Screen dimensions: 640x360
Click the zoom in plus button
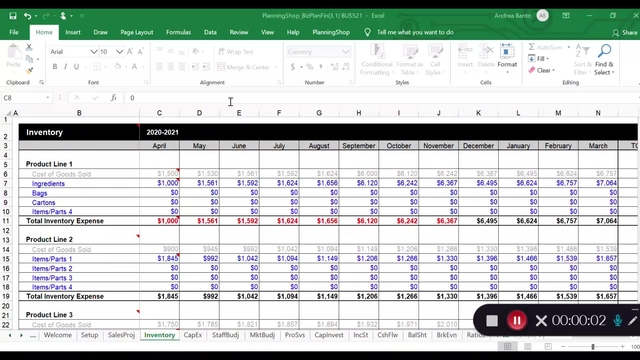tap(622, 347)
